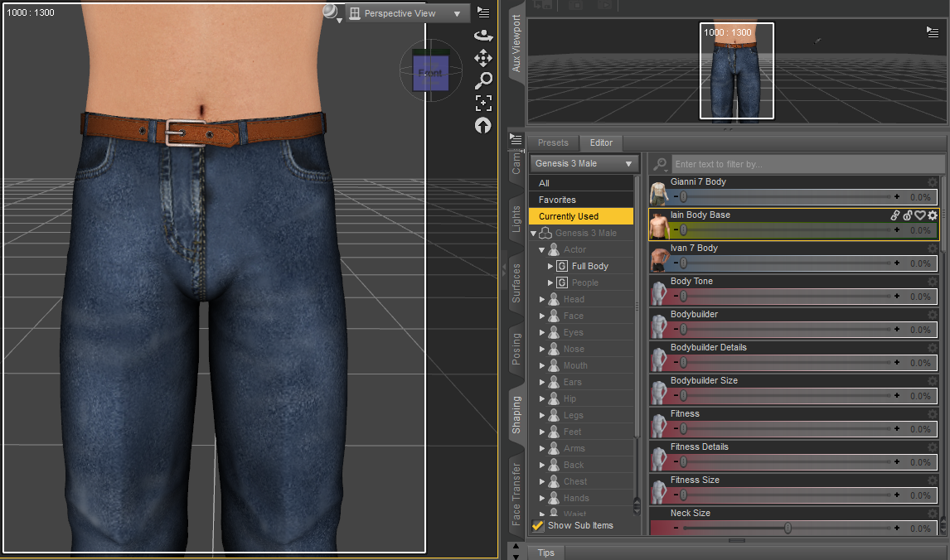Click the Aux Viewport render thumbnail
950x560 pixels.
[737, 71]
